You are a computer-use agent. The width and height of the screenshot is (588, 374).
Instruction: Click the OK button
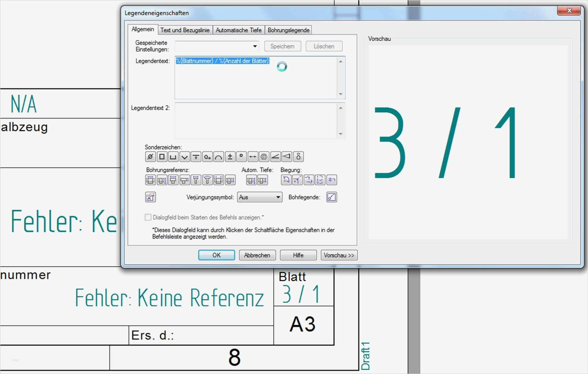[216, 255]
